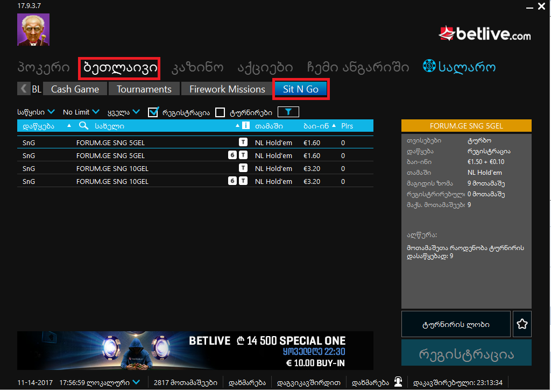This screenshot has height=392, width=551.
Task: Open the ჩემი ანგარიში main tab
Action: (358, 67)
